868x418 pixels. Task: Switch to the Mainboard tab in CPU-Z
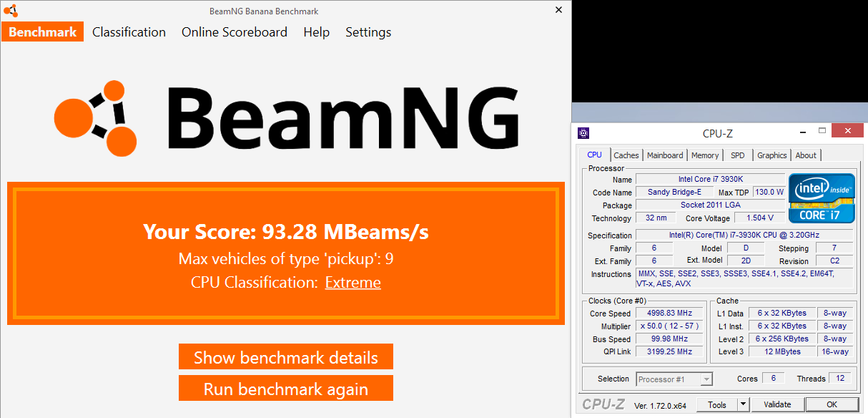point(665,155)
